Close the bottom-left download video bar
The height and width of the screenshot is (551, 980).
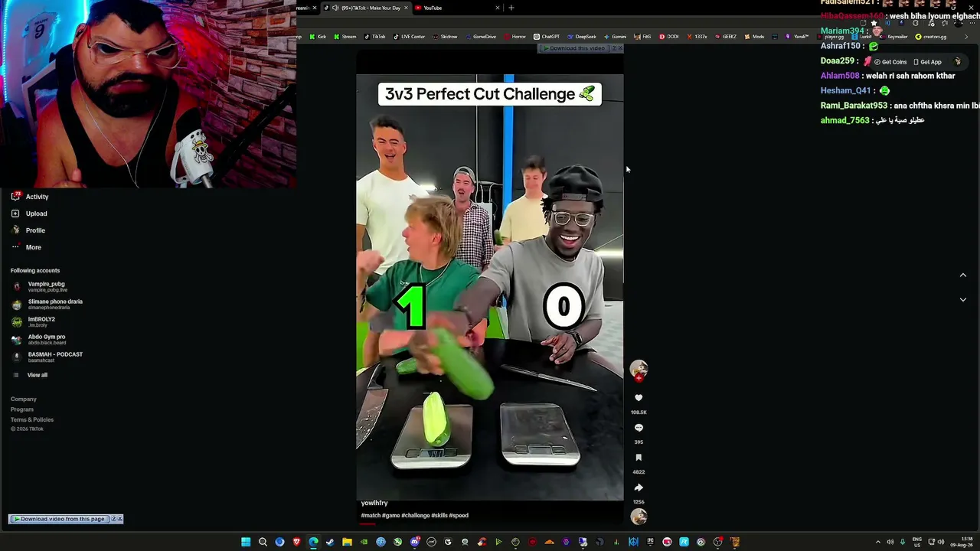coord(120,519)
